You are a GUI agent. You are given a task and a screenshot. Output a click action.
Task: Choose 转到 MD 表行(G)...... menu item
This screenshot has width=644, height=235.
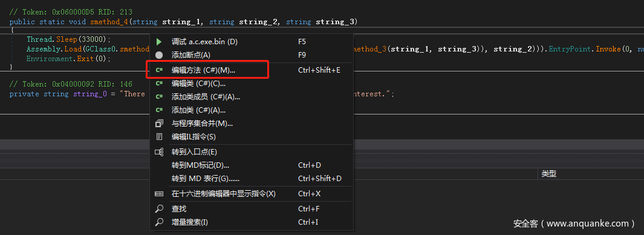(252, 178)
